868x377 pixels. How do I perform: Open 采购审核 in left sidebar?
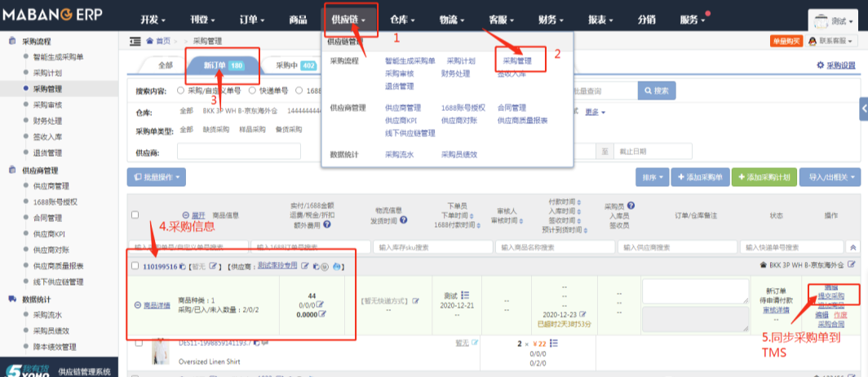[x=47, y=104]
